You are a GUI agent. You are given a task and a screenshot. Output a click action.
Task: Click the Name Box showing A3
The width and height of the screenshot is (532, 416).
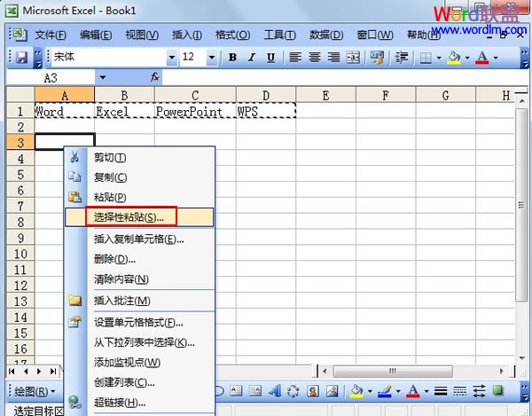pyautogui.click(x=51, y=78)
